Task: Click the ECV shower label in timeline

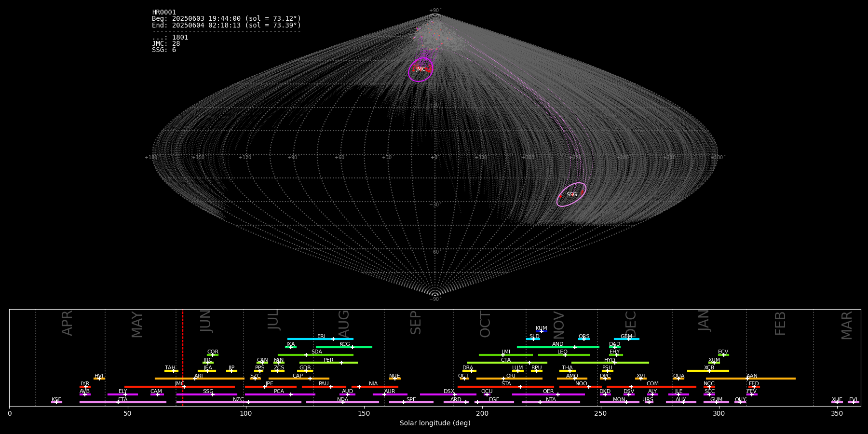Action: (723, 352)
